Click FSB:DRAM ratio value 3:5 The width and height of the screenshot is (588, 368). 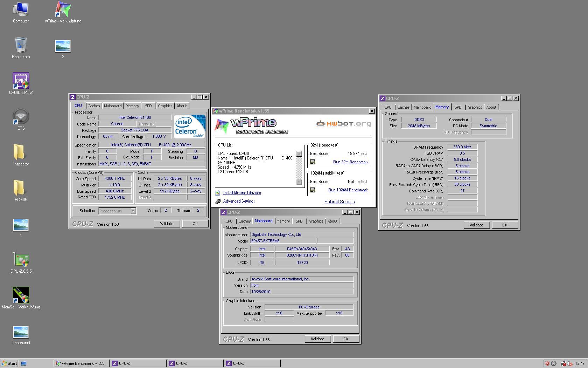point(462,153)
